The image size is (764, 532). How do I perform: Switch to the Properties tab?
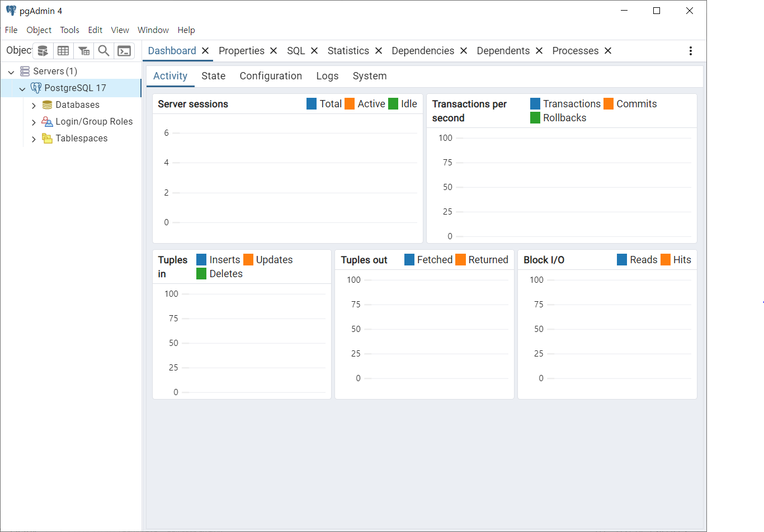coord(242,51)
